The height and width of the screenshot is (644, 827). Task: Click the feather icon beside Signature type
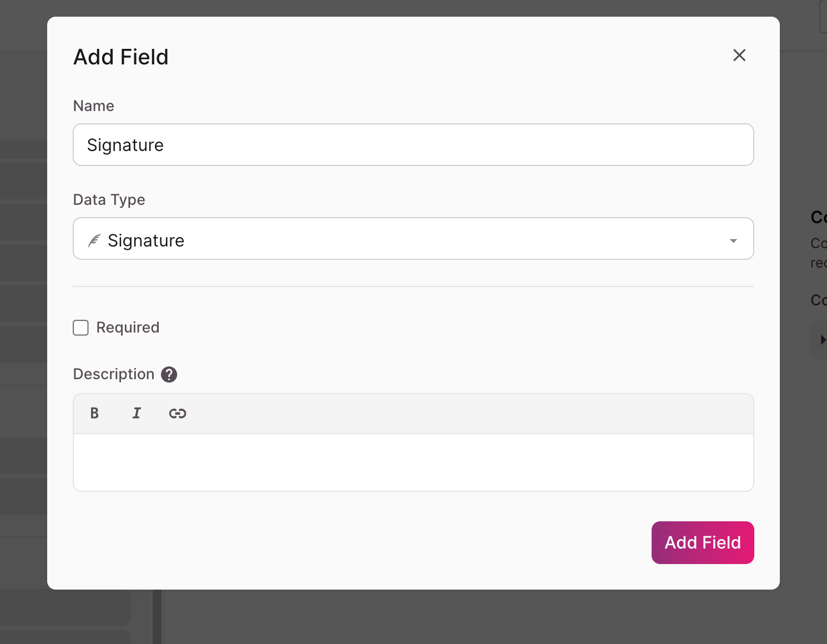[94, 240]
